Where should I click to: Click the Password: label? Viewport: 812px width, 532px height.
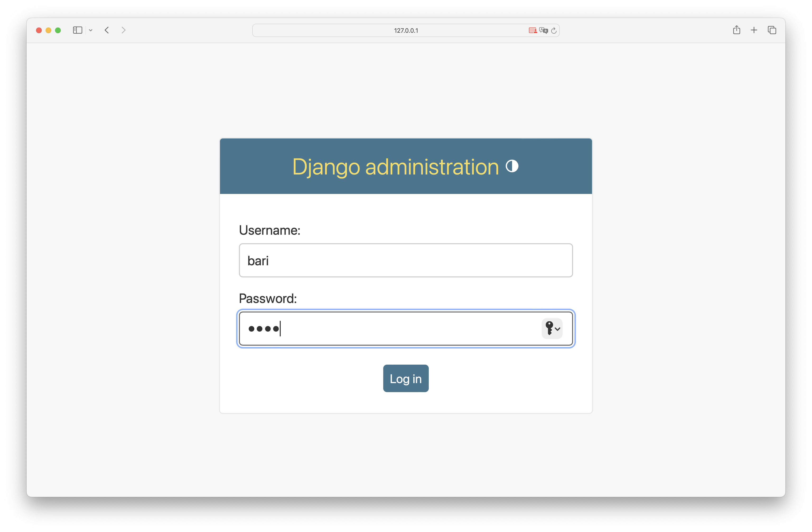pyautogui.click(x=268, y=298)
